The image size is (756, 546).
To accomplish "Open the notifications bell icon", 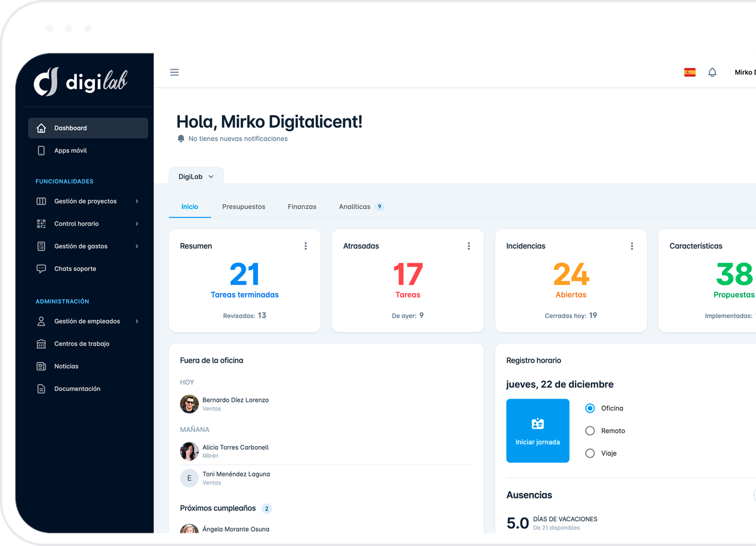I will click(712, 72).
